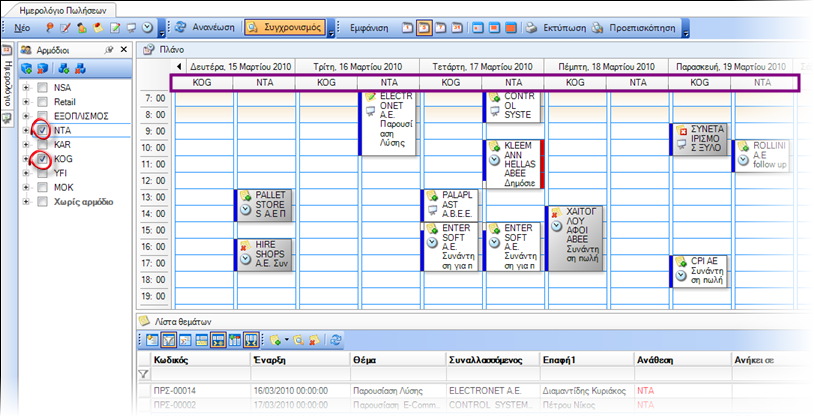Switch to 1-day calendar view icon
This screenshot has width=814, height=417.
pos(408,28)
